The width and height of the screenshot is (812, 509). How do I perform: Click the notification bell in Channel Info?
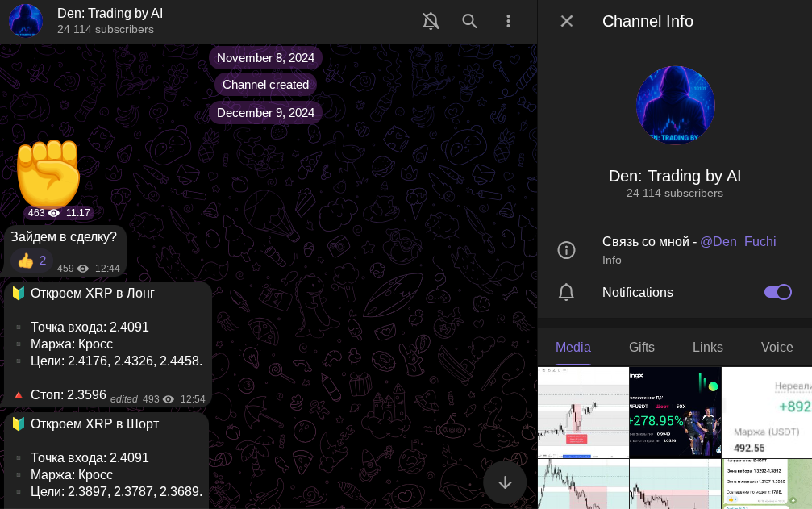566,292
